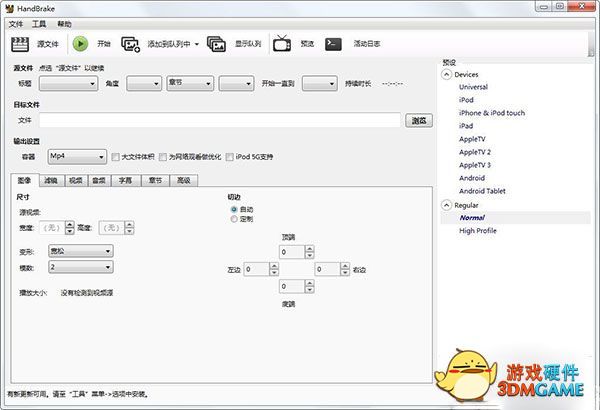Open the 章节 range type dropdown
This screenshot has height=410, width=600.
pyautogui.click(x=190, y=83)
